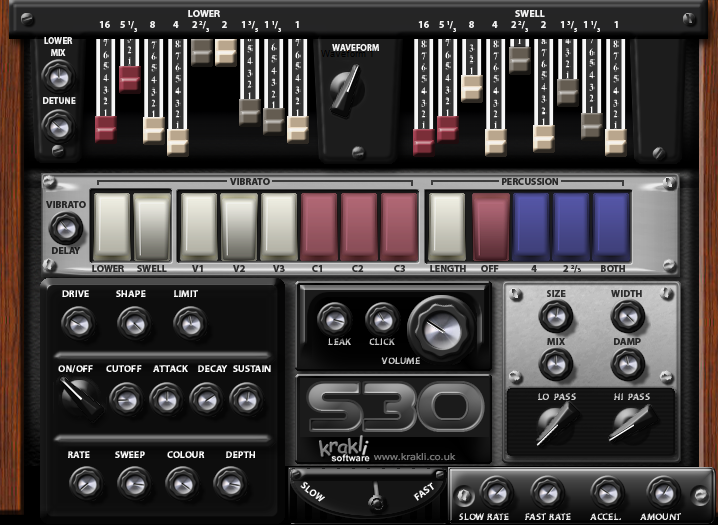Click the rotary Amount knob
Viewport: 718px width, 525px height.
point(661,492)
